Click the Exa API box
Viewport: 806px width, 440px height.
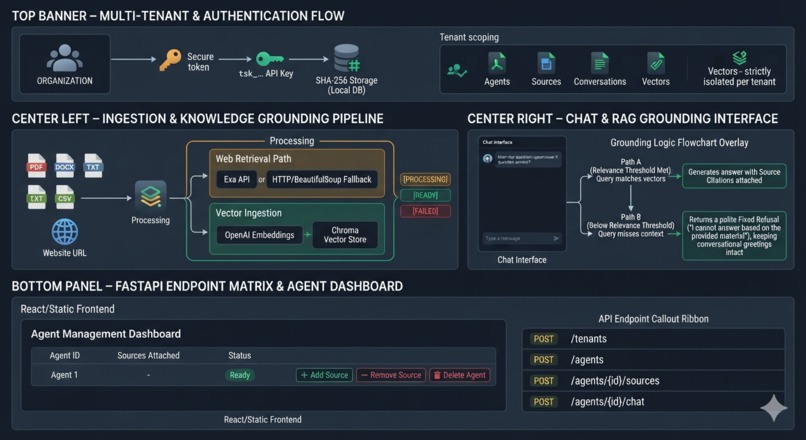(x=236, y=179)
